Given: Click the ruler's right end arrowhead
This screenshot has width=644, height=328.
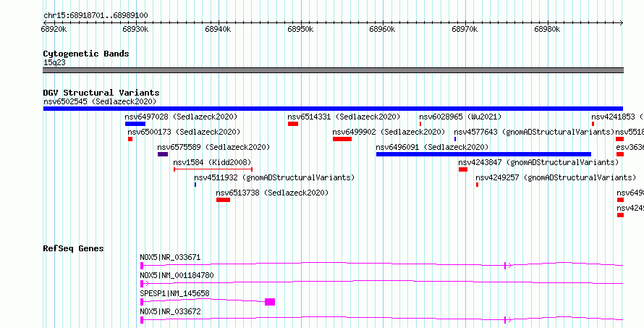Looking at the screenshot, I should tap(621, 22).
